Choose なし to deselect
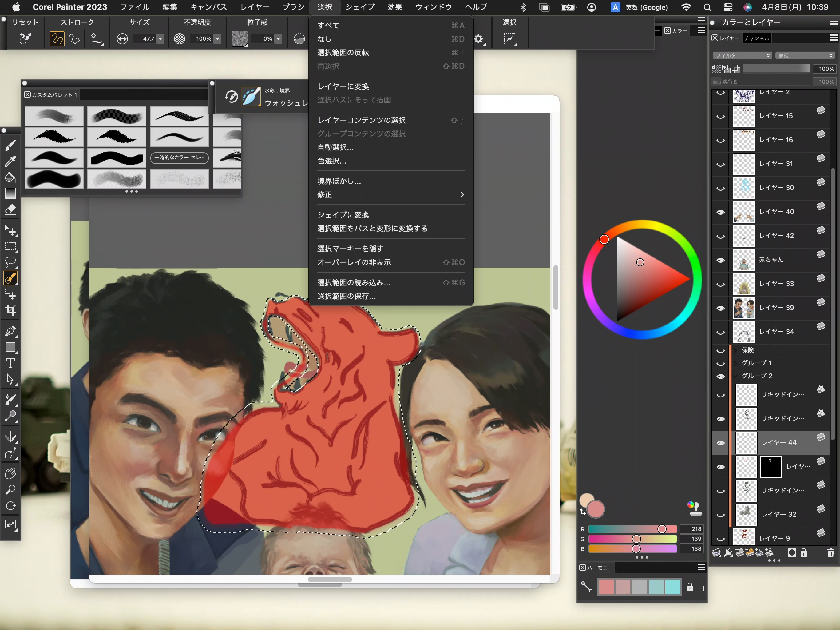This screenshot has width=840, height=630. [x=391, y=39]
